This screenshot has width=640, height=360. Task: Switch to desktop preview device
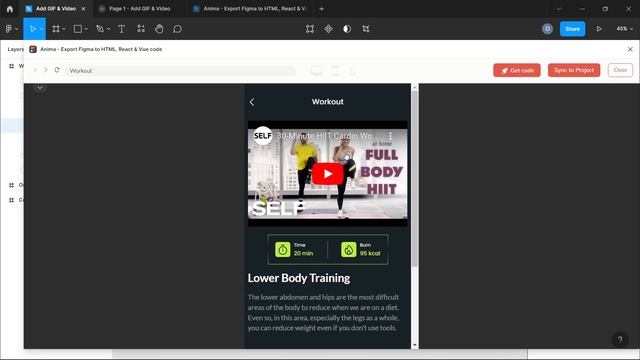click(x=317, y=71)
